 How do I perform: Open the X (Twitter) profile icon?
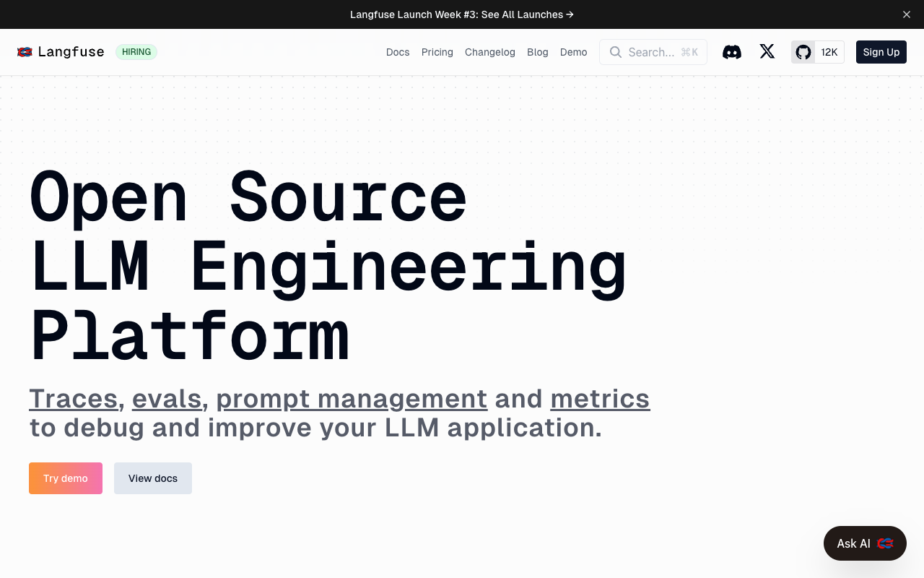[767, 51]
